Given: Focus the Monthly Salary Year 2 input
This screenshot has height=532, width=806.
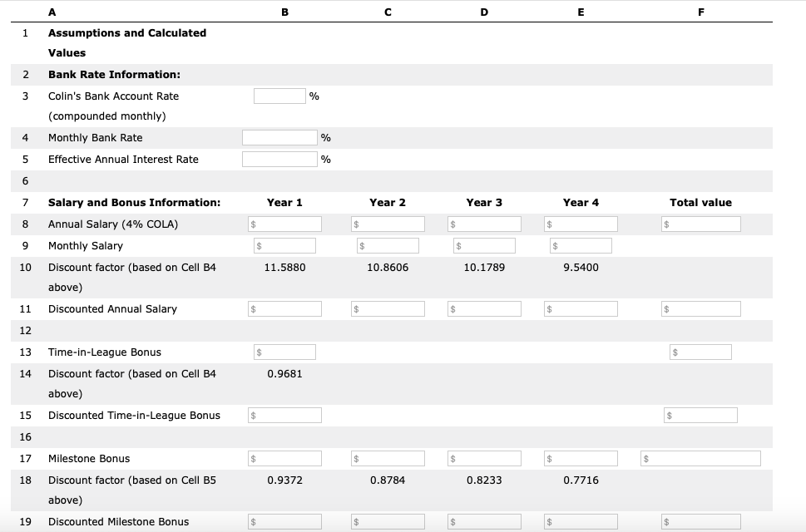Looking at the screenshot, I should pyautogui.click(x=388, y=245).
